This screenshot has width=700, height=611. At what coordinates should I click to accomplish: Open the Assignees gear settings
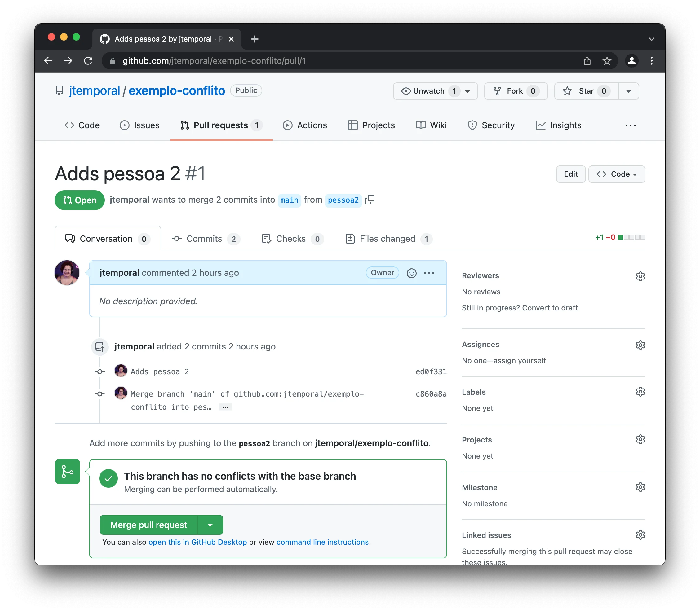[x=640, y=345]
